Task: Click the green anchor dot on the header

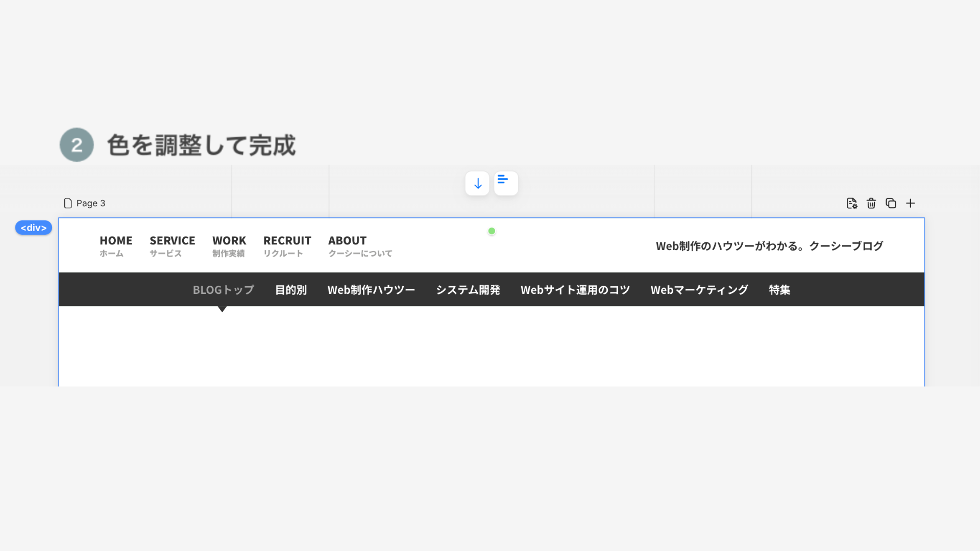Action: click(492, 231)
